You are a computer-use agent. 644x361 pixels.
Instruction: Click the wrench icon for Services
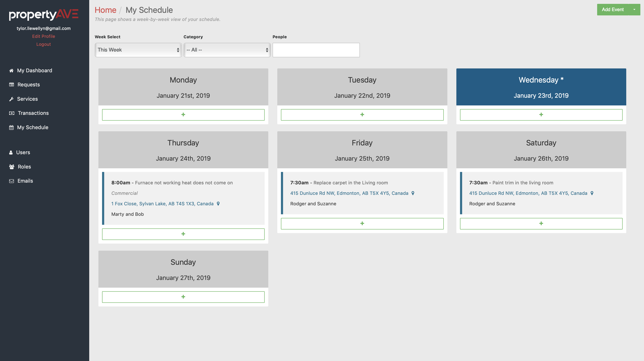11,99
